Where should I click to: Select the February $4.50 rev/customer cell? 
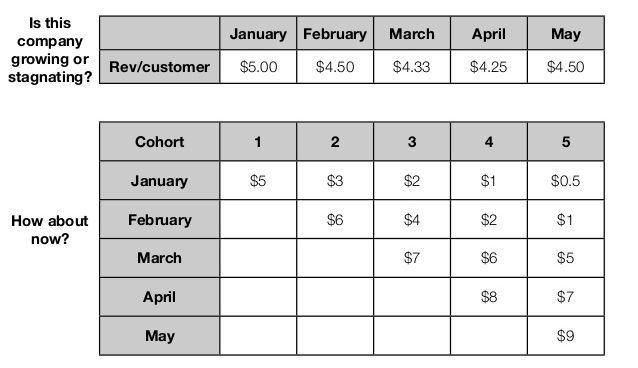[x=335, y=67]
